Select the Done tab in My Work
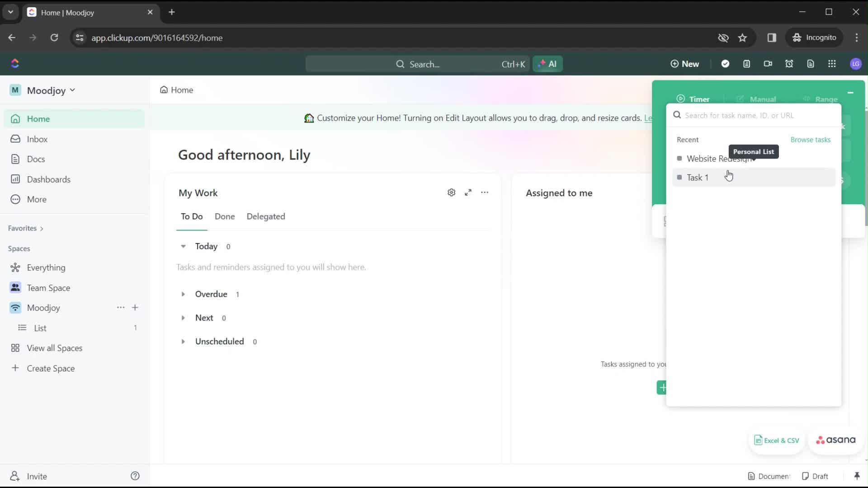 pyautogui.click(x=225, y=216)
